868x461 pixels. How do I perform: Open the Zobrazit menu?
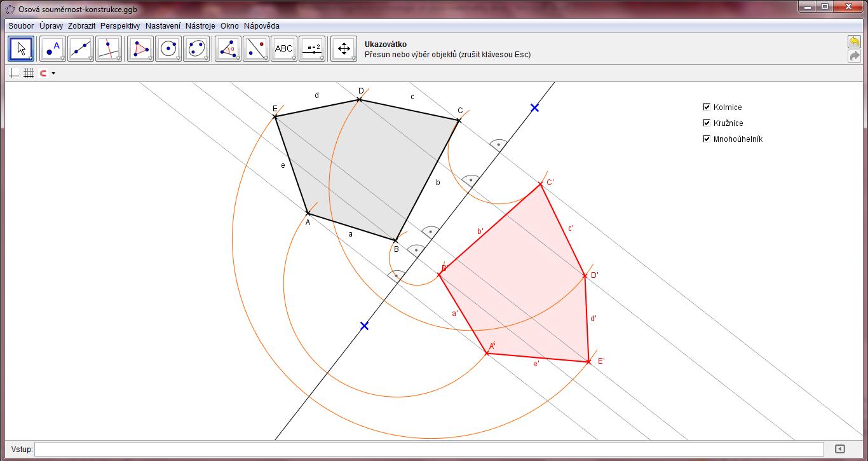(81, 26)
